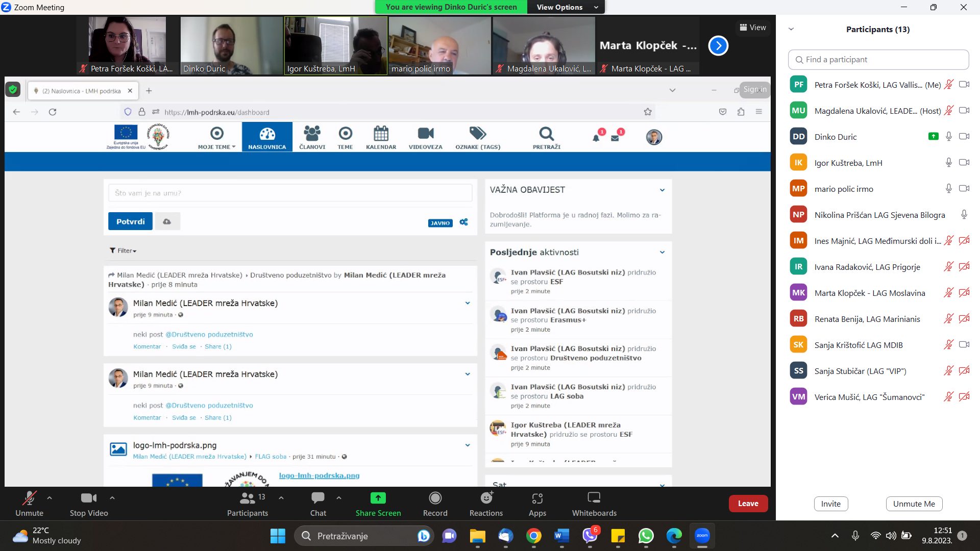Screen dimensions: 980x551
Task: Toggle the Participants panel button
Action: 248,498
